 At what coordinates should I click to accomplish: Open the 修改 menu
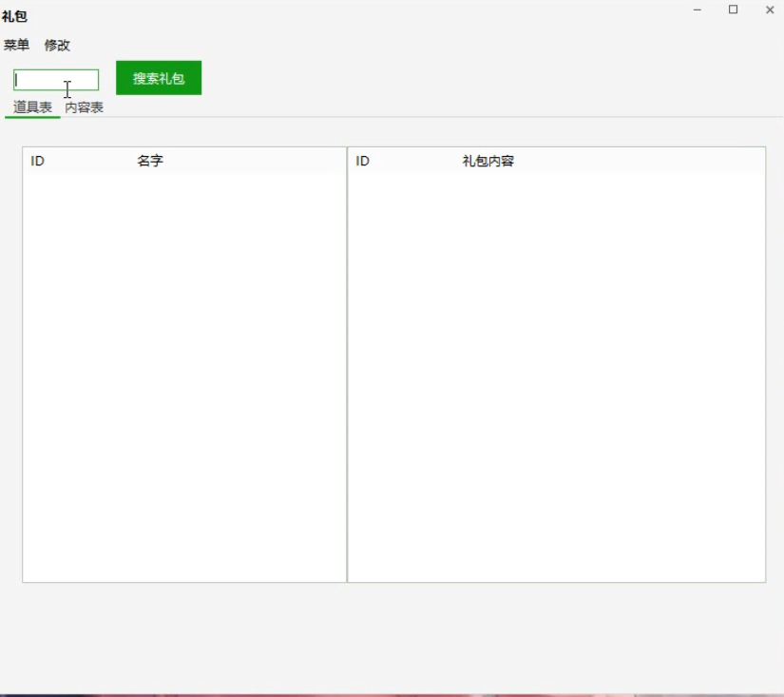pos(57,45)
